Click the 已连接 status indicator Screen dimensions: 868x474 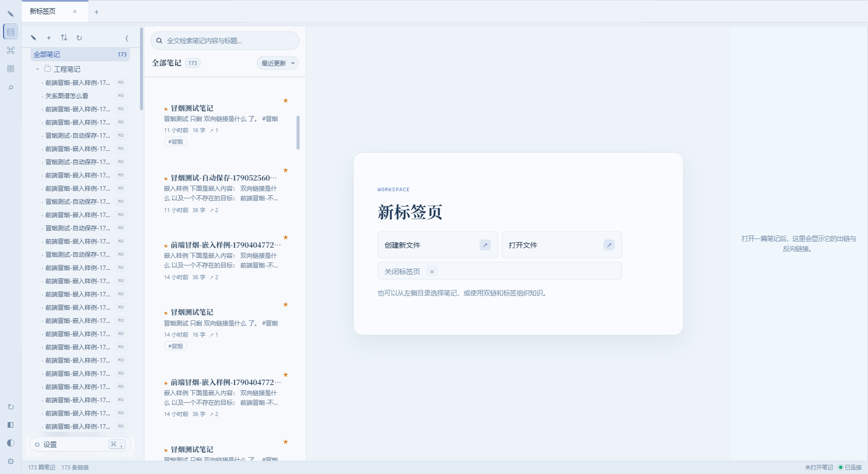pyautogui.click(x=850, y=467)
